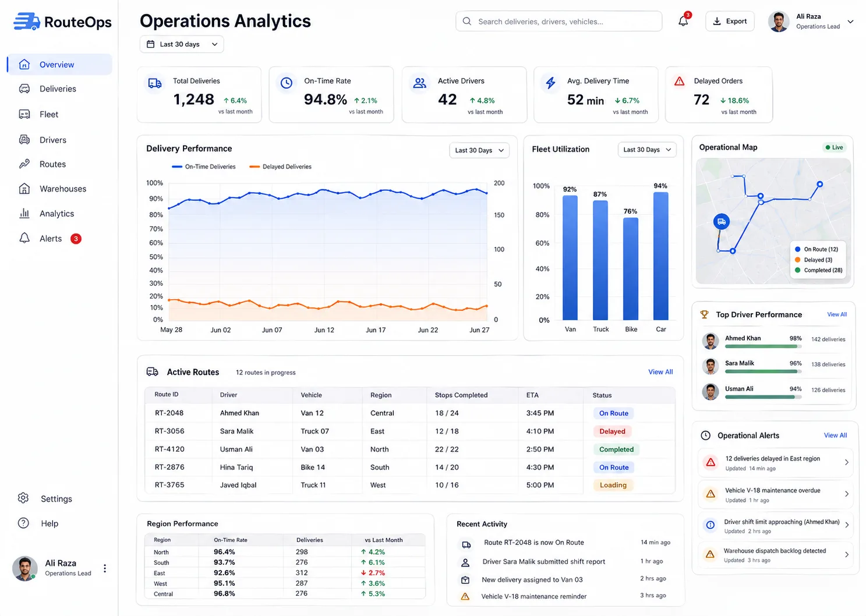Click the search deliveries input field
This screenshot has height=616, width=866.
point(559,22)
